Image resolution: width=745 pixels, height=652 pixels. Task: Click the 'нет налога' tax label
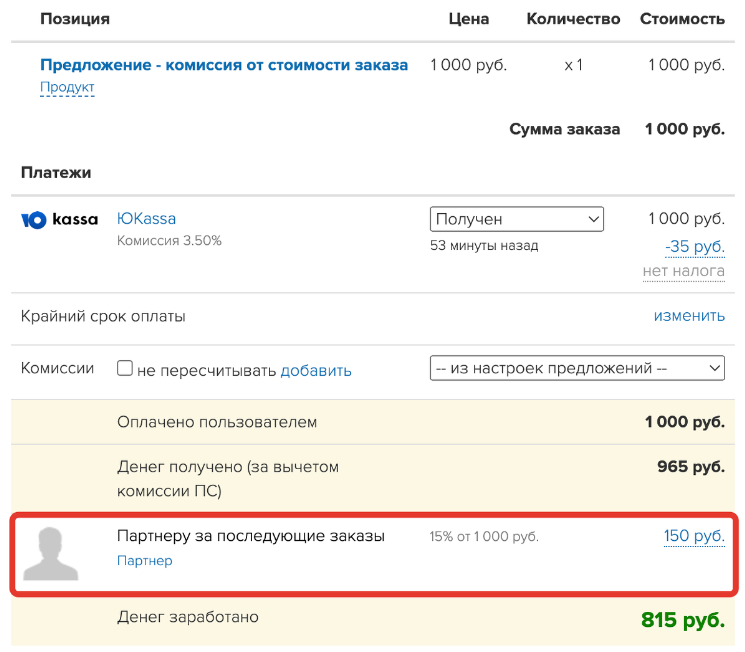pos(684,271)
